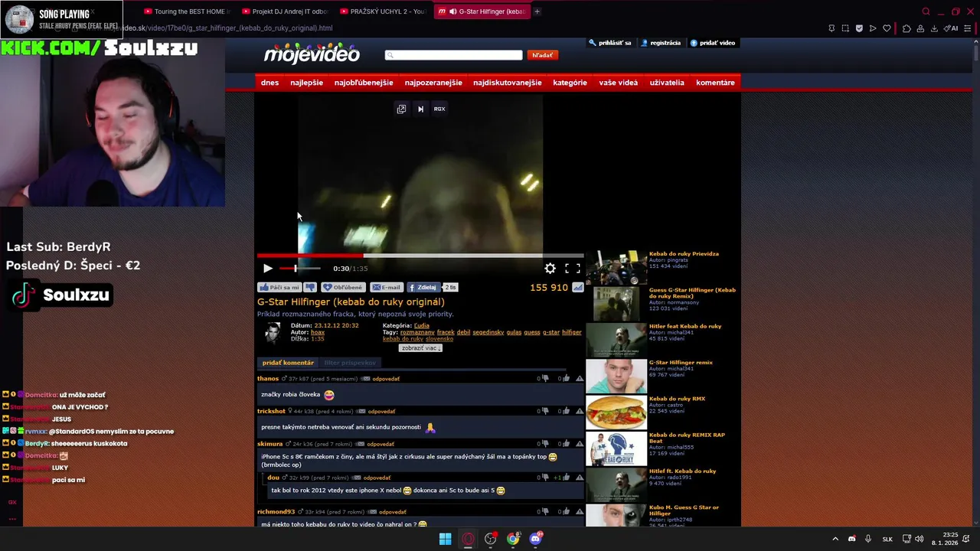Image resolution: width=980 pixels, height=551 pixels.
Task: Open the browser AI assistant icon
Action: [x=951, y=28]
